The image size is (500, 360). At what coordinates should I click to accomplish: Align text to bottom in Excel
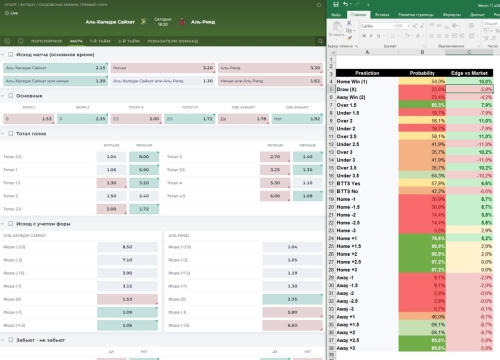pos(446,26)
